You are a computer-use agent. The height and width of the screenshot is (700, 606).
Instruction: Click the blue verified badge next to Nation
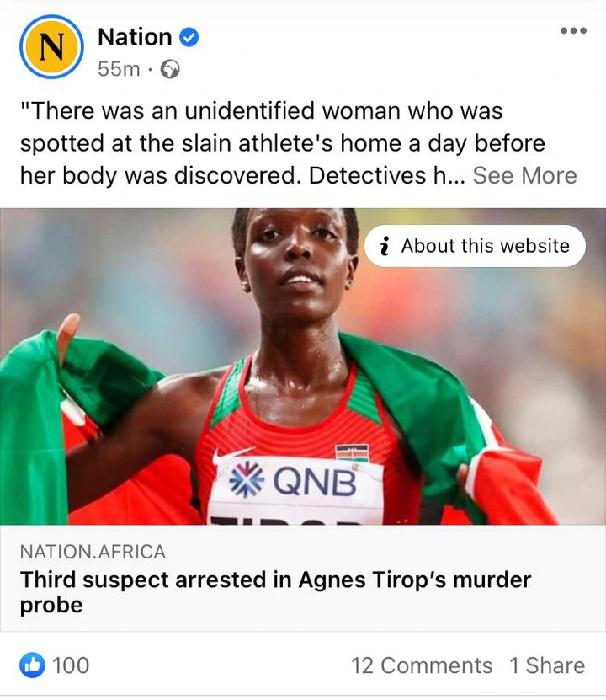coord(189,37)
